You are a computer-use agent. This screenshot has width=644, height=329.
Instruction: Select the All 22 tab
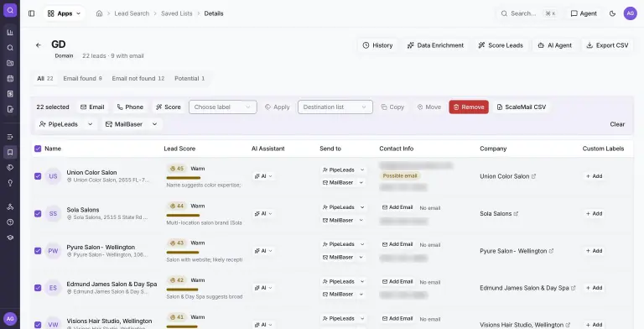(x=44, y=79)
